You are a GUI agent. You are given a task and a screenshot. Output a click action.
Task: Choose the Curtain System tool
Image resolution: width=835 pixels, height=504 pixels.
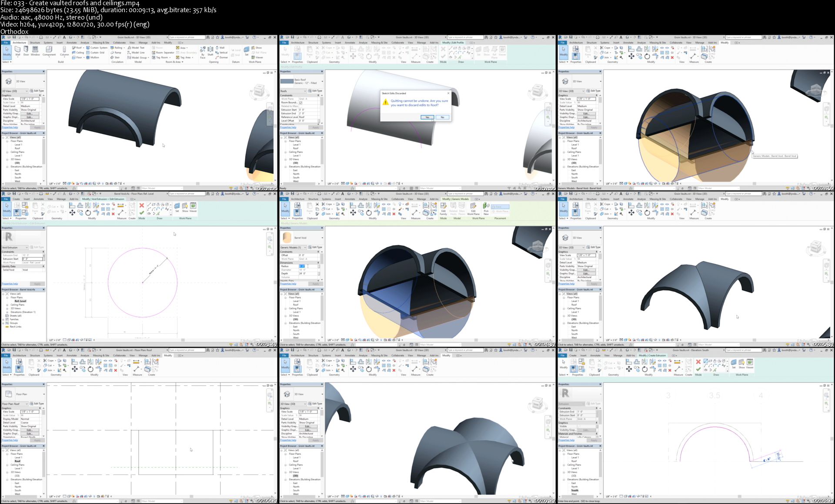[x=97, y=48]
